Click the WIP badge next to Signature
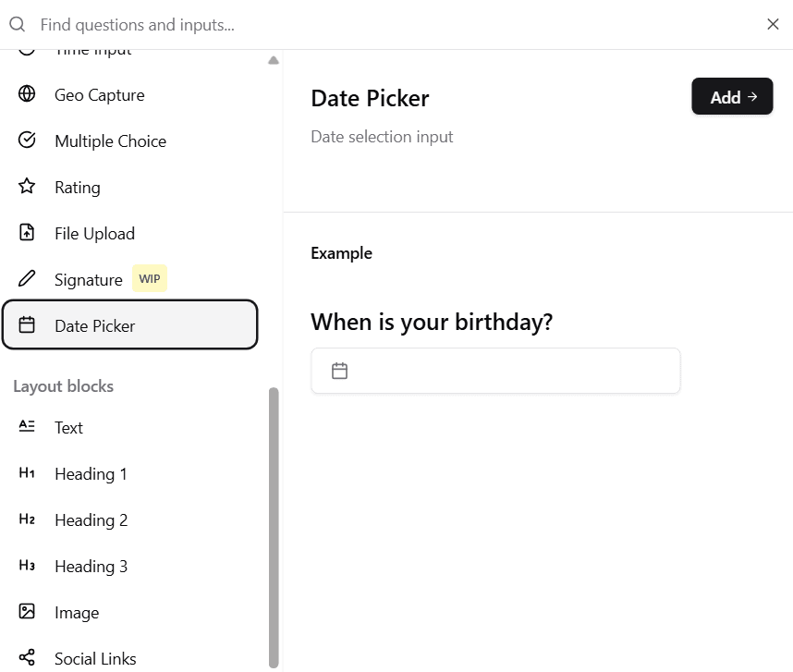Screen dimensions: 793x672 pos(149,278)
